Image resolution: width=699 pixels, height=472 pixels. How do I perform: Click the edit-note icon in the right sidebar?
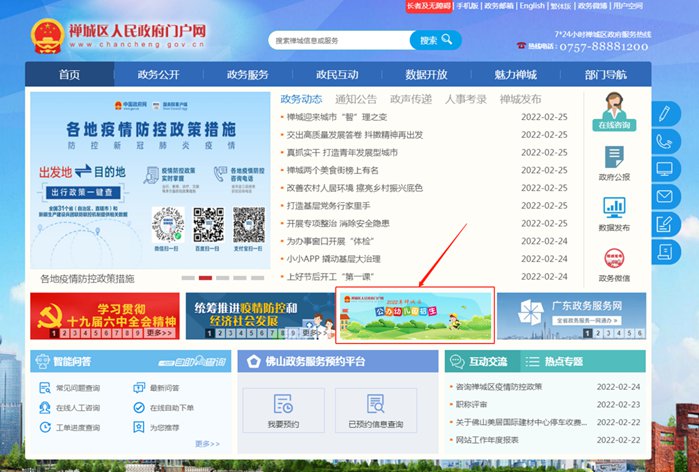coord(665,224)
